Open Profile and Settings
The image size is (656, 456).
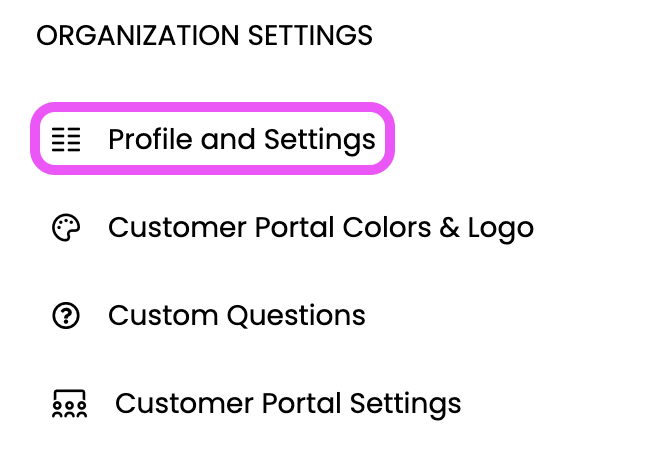point(213,139)
